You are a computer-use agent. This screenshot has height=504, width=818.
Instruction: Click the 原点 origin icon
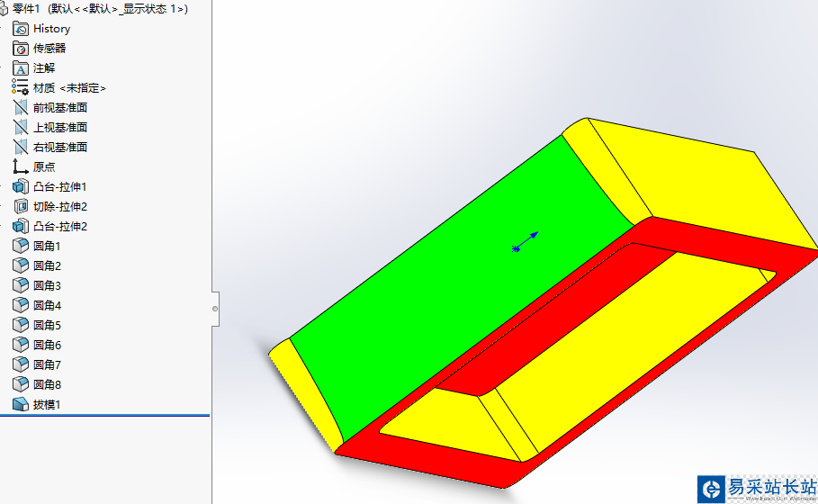coord(21,167)
